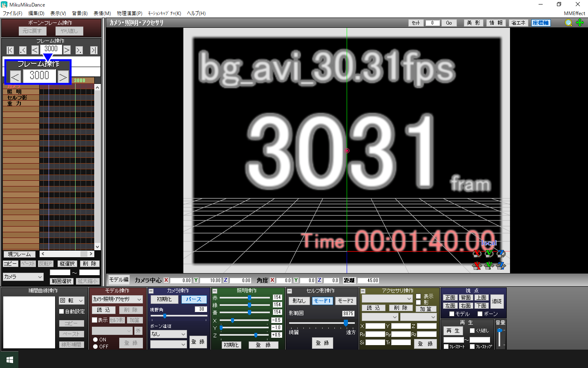Select the ON radio button

click(95, 339)
